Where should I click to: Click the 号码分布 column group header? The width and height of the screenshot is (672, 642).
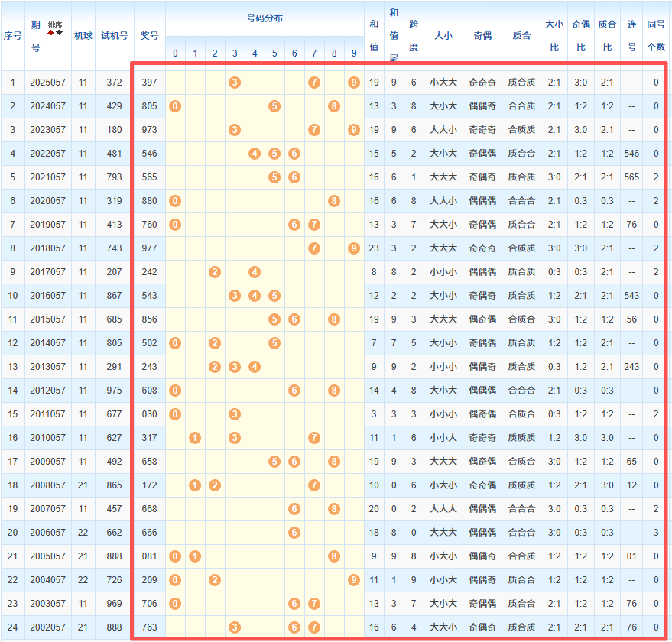[265, 18]
